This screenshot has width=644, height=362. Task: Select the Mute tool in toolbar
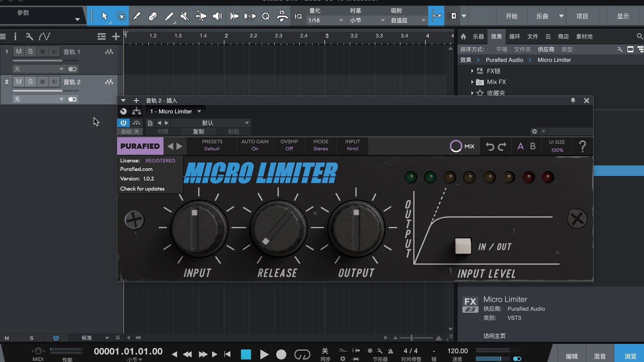(184, 16)
